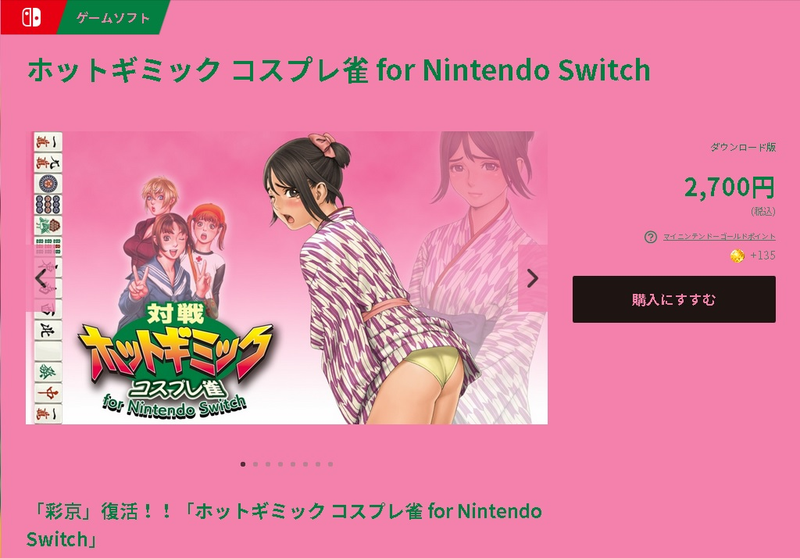Image resolution: width=800 pixels, height=558 pixels.
Task: Jump to the fourth carousel slide dot
Action: click(x=280, y=464)
